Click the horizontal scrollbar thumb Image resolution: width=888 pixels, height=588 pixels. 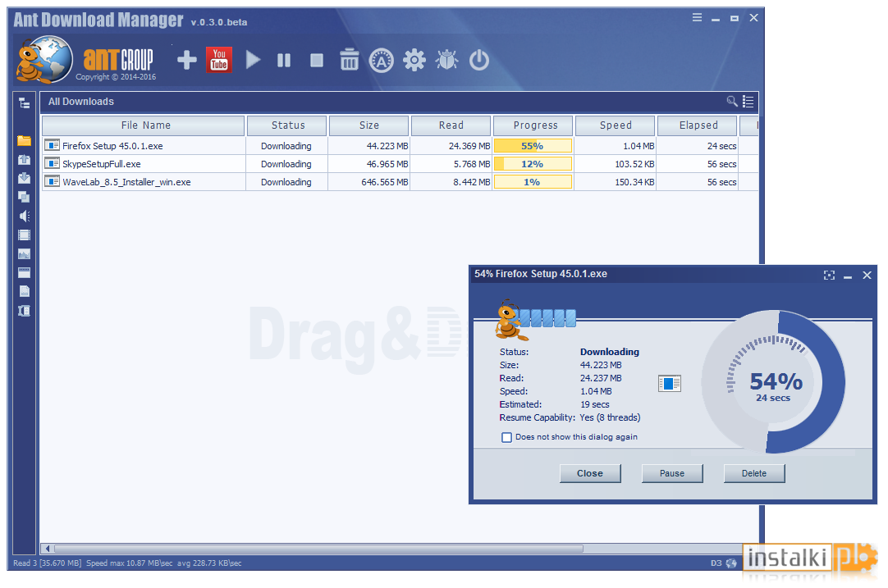318,549
